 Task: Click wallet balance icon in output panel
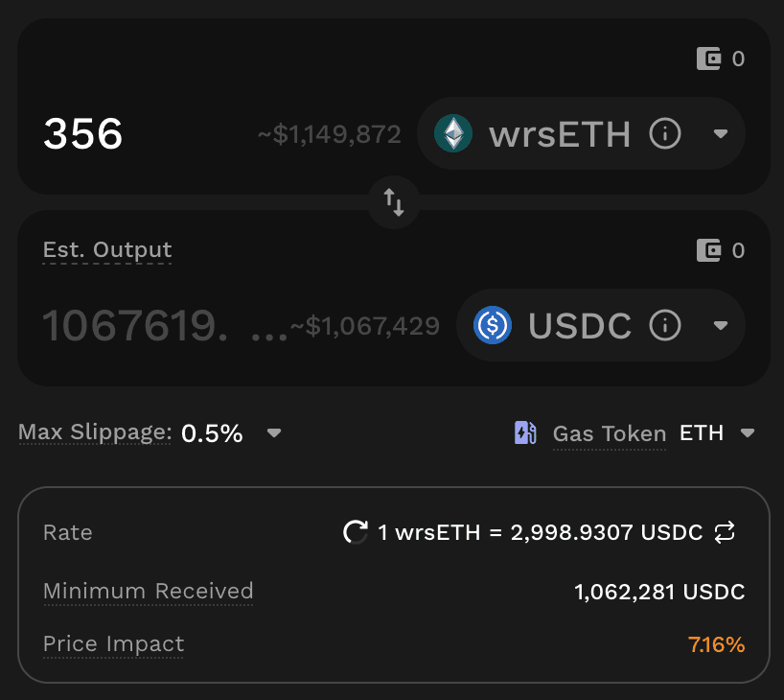click(709, 251)
